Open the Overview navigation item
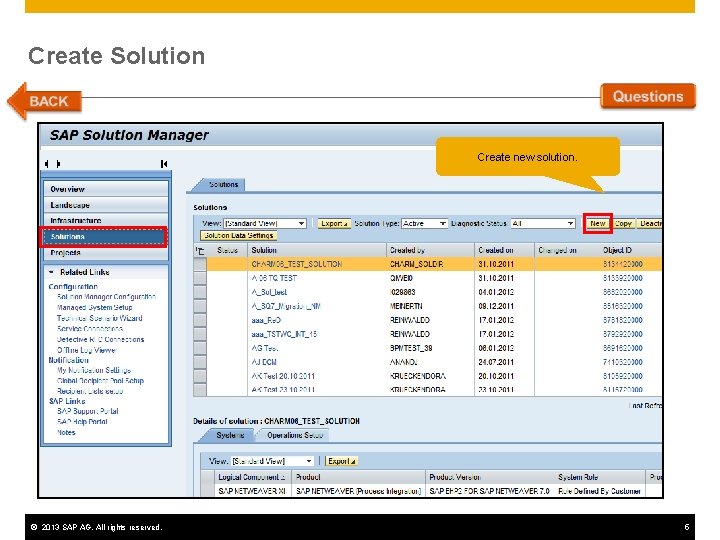 106,189
